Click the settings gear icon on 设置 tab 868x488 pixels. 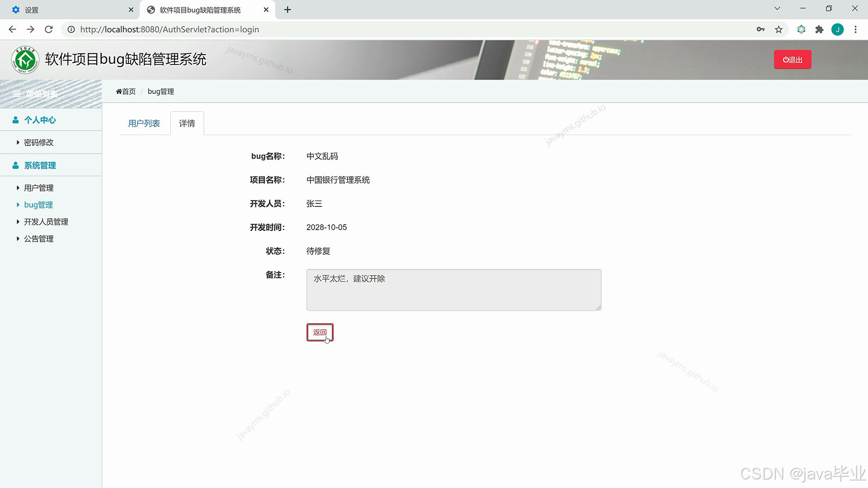pos(16,9)
